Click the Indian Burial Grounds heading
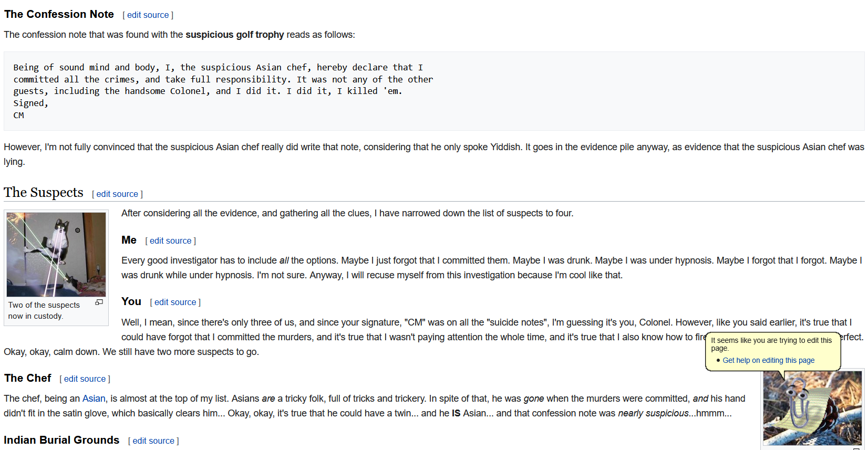868x450 pixels. [x=61, y=440]
